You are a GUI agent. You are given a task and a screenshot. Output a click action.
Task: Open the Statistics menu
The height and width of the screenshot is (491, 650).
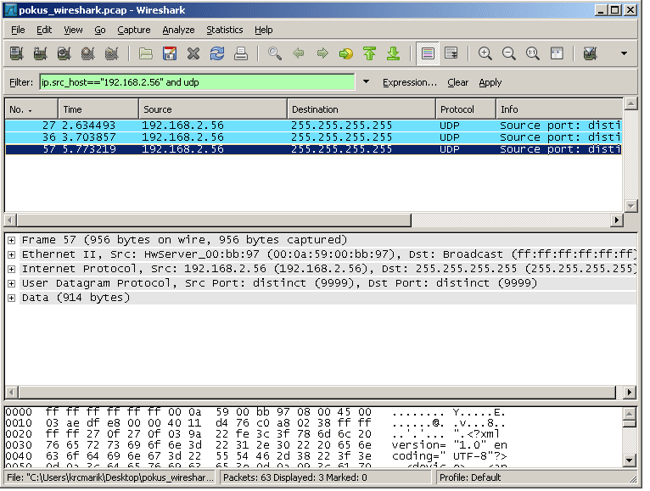tap(225, 30)
